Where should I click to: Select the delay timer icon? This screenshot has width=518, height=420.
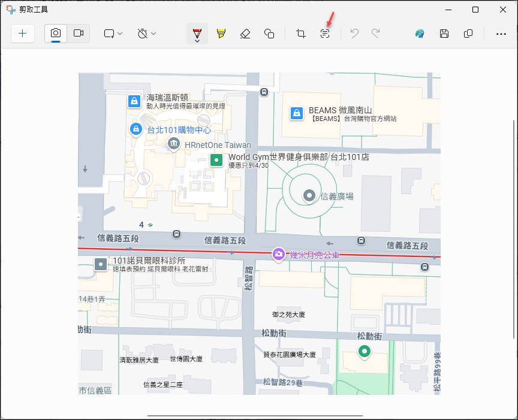[142, 34]
